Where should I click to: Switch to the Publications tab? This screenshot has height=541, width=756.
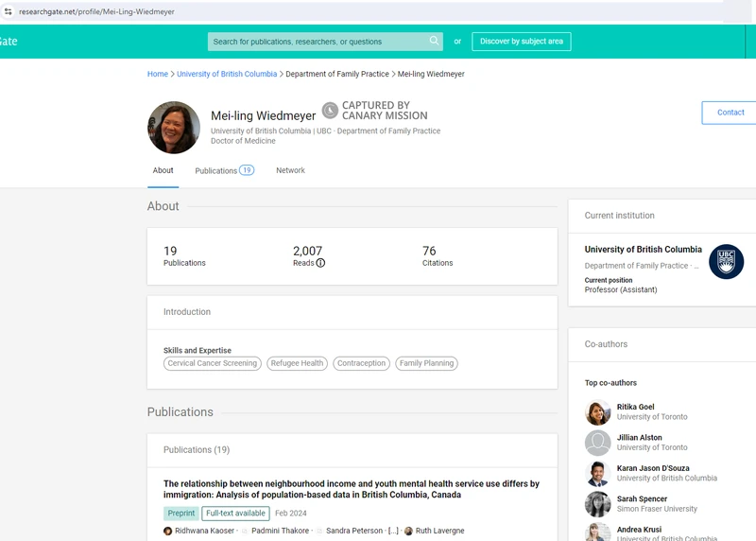point(224,170)
